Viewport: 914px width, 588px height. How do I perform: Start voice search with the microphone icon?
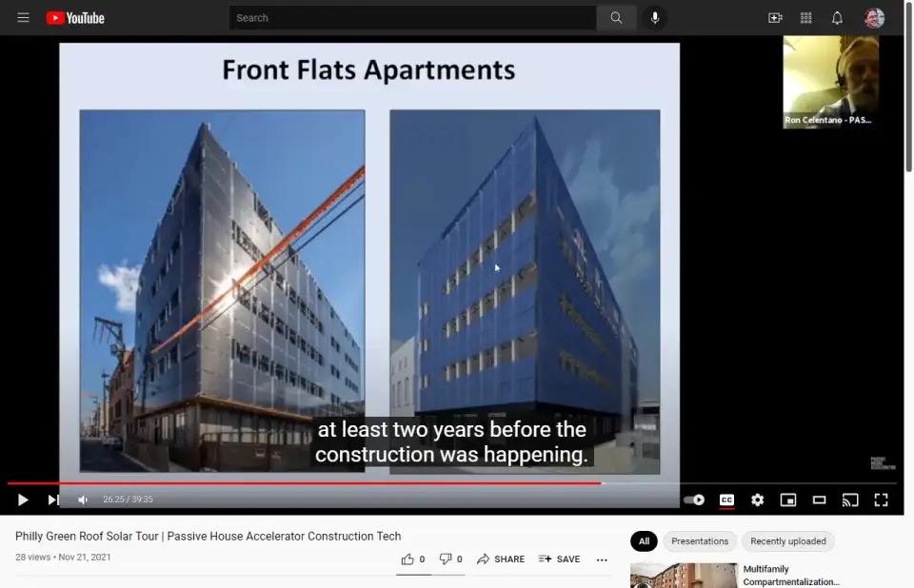point(655,18)
